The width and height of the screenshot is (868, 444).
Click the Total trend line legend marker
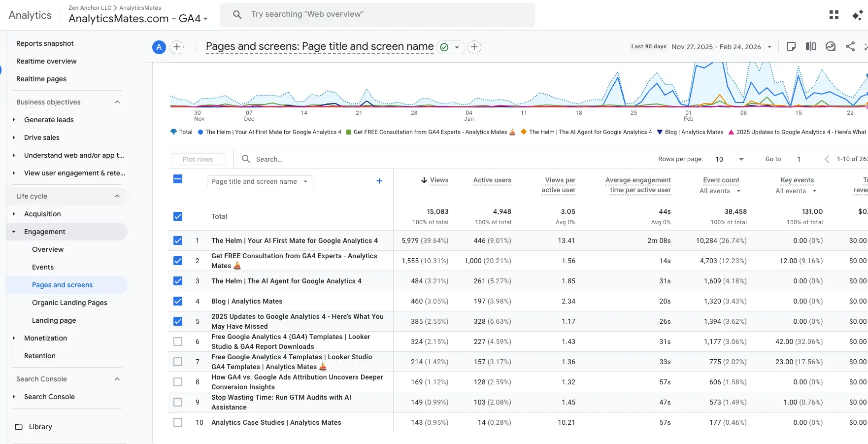coord(173,132)
